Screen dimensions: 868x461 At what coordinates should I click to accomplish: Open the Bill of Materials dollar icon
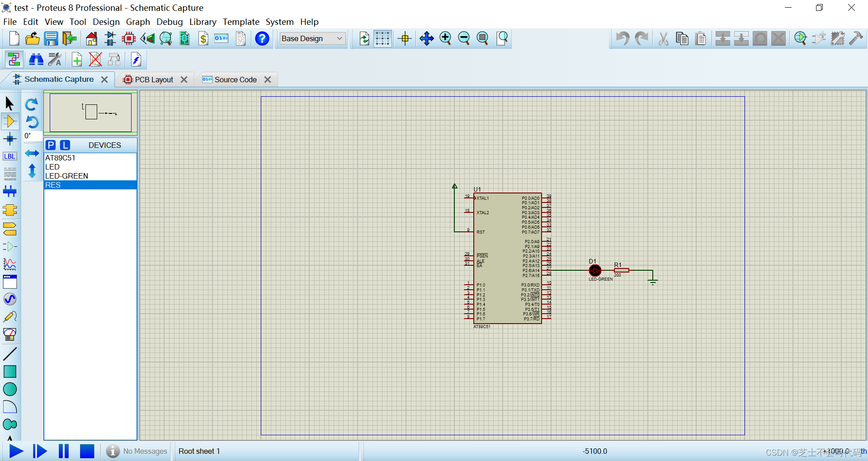point(203,38)
